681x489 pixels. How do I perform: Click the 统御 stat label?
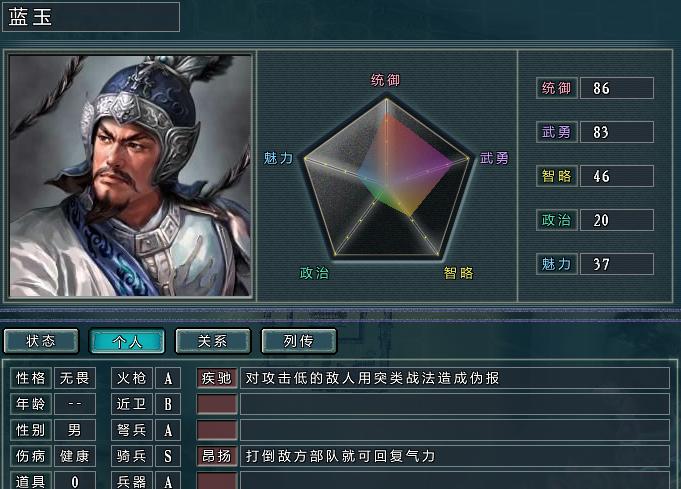(x=556, y=88)
